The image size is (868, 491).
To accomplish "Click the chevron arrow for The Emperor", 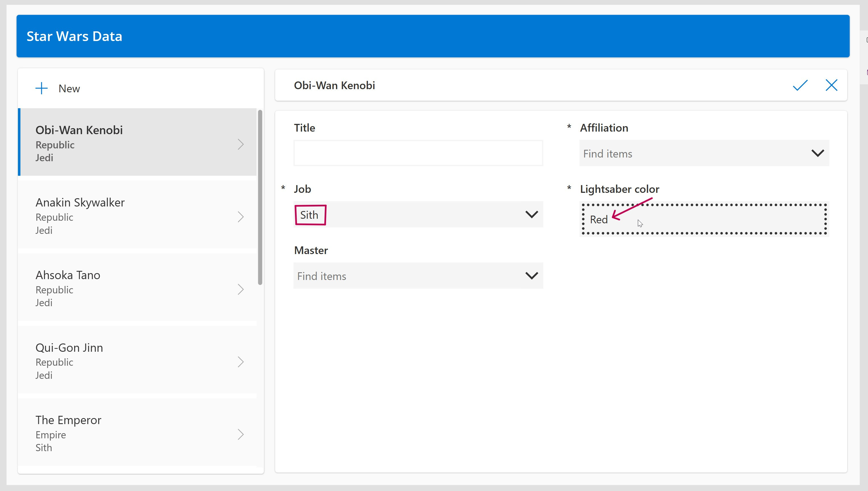I will (241, 434).
